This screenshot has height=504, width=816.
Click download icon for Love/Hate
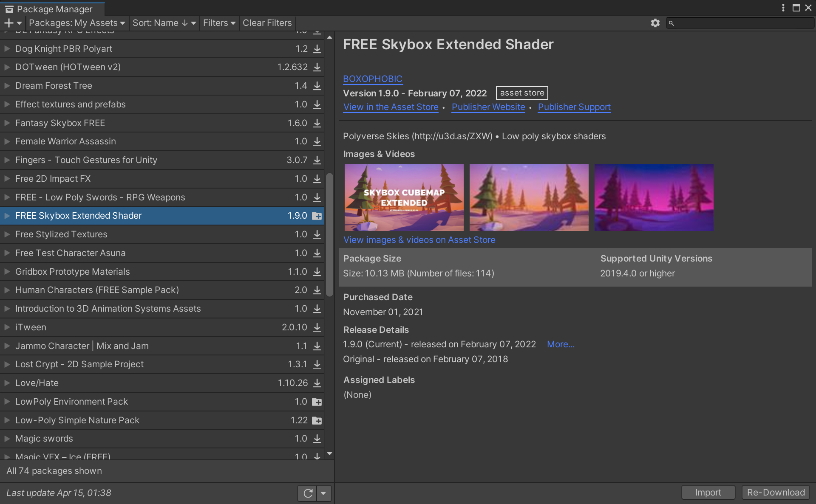(317, 383)
